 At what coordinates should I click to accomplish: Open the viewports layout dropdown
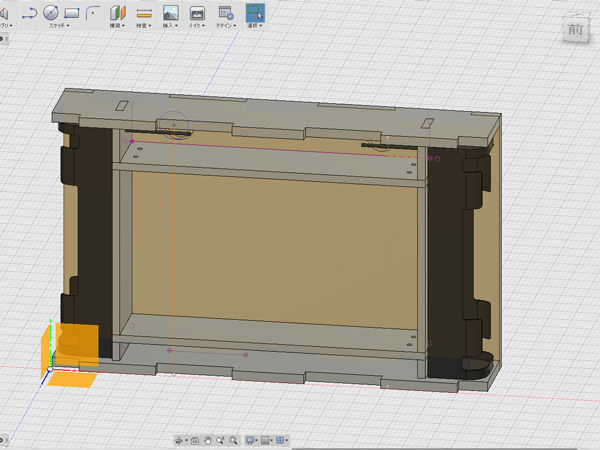tap(284, 439)
